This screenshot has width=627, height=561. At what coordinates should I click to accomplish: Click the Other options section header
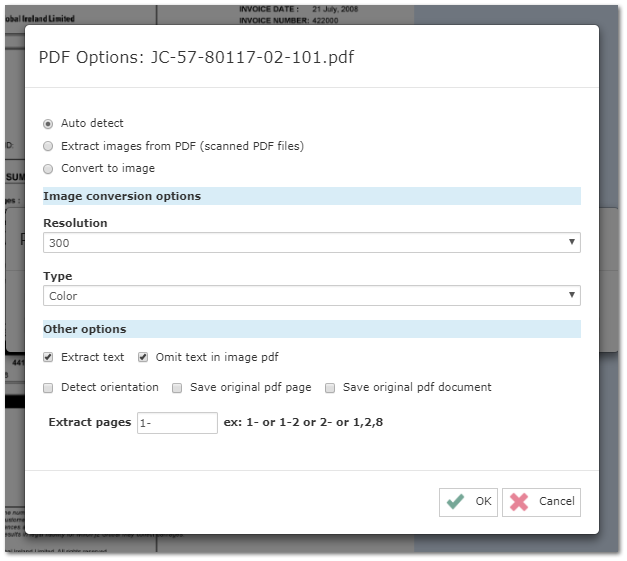(312, 329)
